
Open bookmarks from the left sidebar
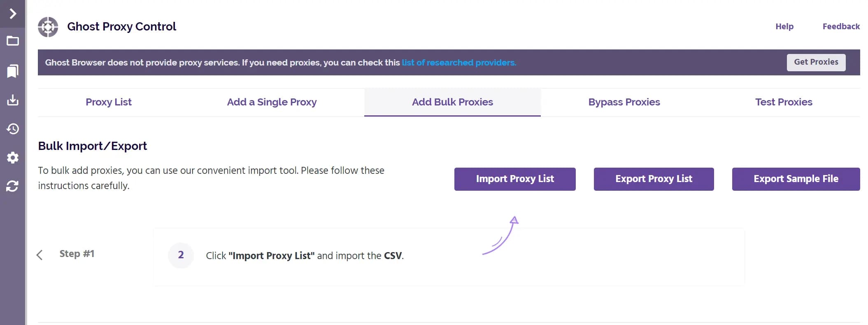[x=13, y=71]
